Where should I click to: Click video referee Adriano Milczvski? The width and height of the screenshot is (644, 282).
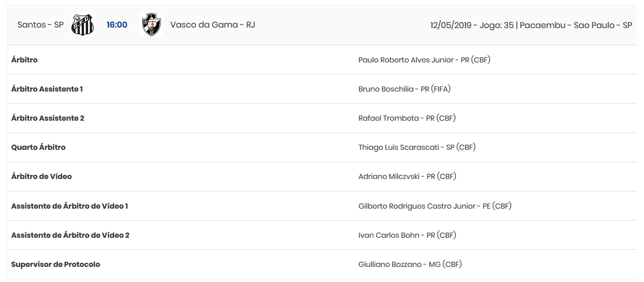coord(407,176)
